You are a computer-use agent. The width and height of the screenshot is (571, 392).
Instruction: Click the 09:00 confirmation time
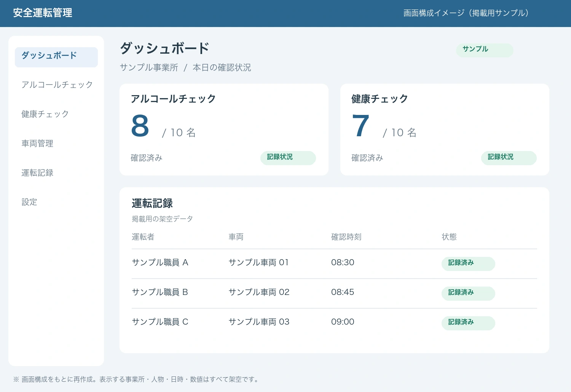[x=343, y=322]
